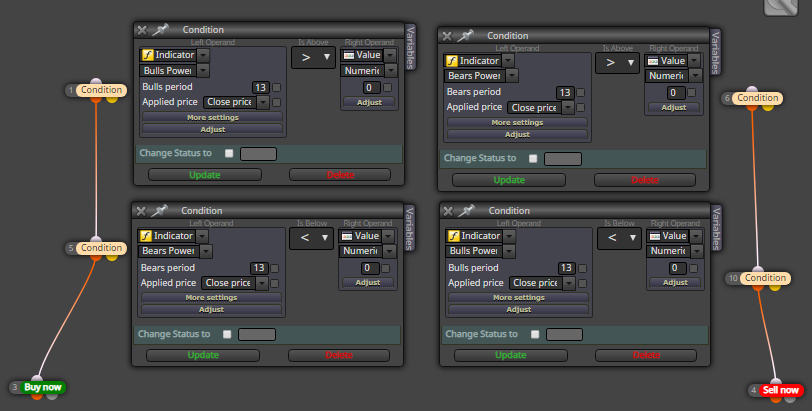Expand the Indicator type dropdown in the Bulls Power Is Below panel
Viewport: 812px width, 411px height.
510,236
